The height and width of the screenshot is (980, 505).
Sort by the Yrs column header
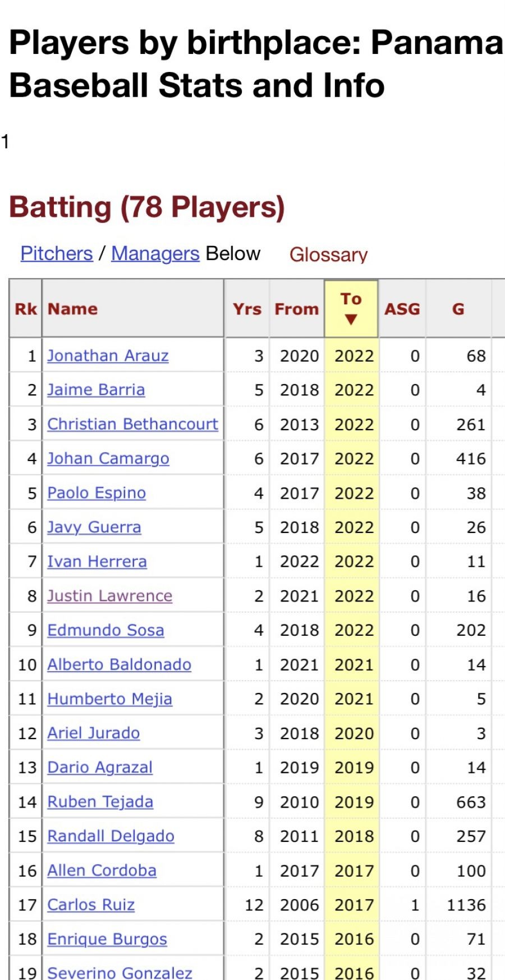click(247, 309)
